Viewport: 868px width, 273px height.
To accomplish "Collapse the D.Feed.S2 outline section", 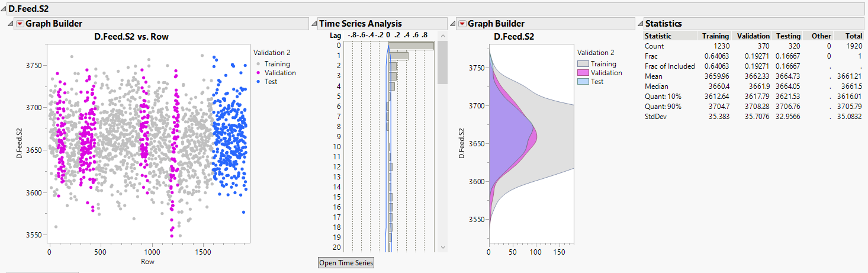I will pos(4,9).
